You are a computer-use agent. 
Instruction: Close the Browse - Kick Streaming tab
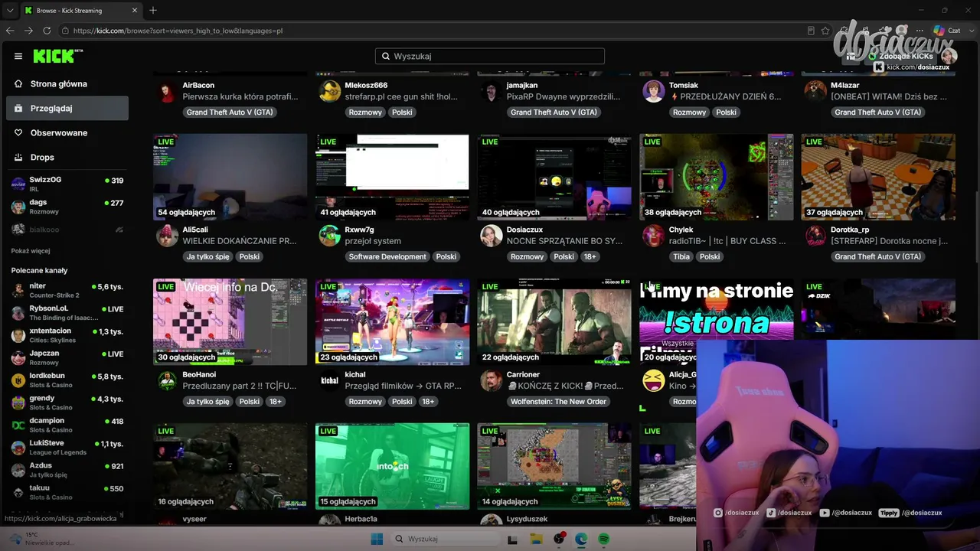click(135, 11)
